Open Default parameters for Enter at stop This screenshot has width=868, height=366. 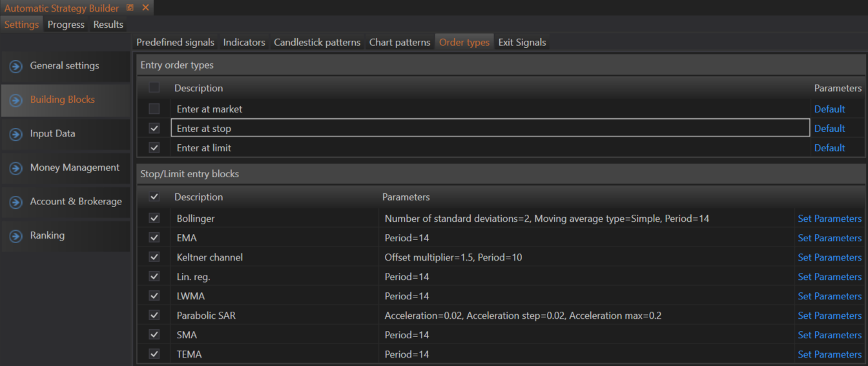click(x=829, y=128)
